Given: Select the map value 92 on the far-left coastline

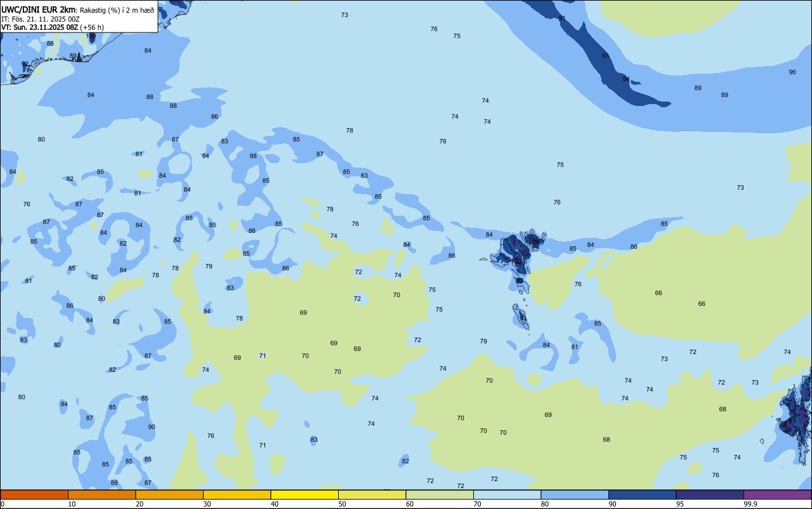Looking at the screenshot, I should point(25,64).
